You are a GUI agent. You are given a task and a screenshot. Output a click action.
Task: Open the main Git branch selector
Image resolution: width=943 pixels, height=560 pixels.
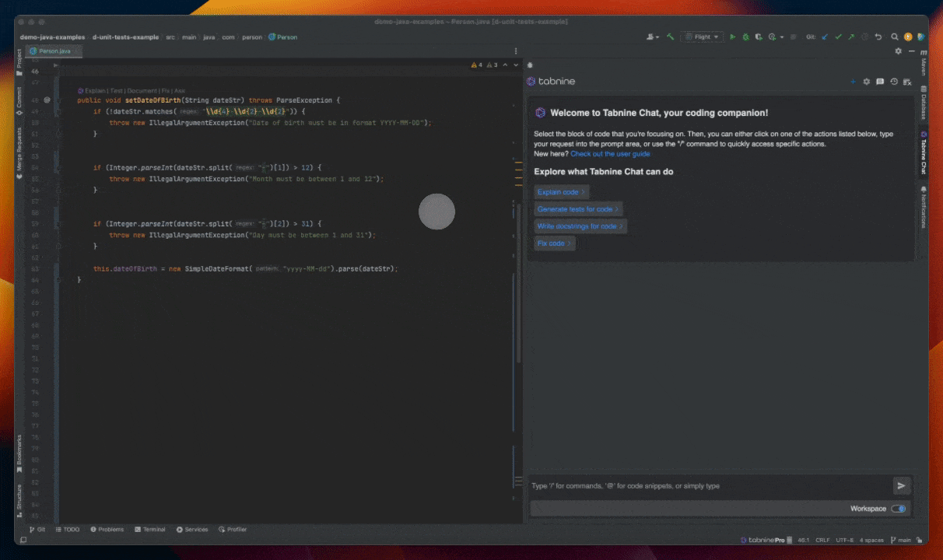click(x=904, y=540)
